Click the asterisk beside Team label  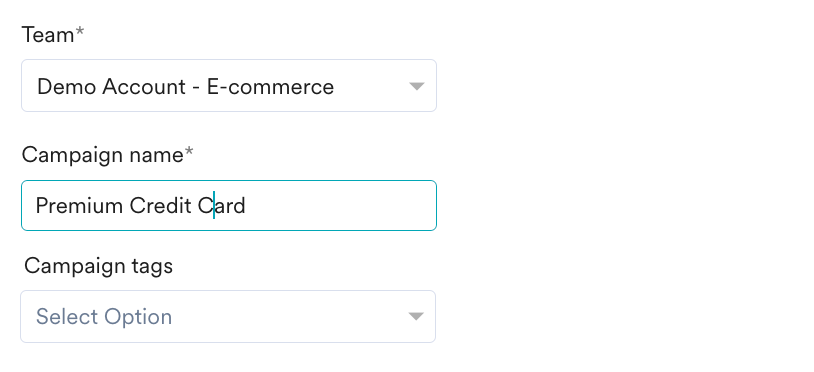point(79,32)
